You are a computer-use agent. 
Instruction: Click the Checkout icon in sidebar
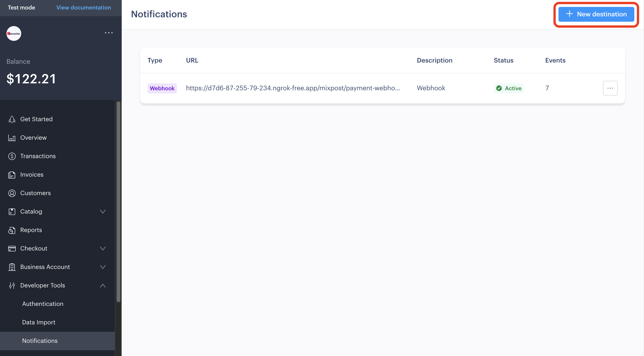click(x=12, y=248)
